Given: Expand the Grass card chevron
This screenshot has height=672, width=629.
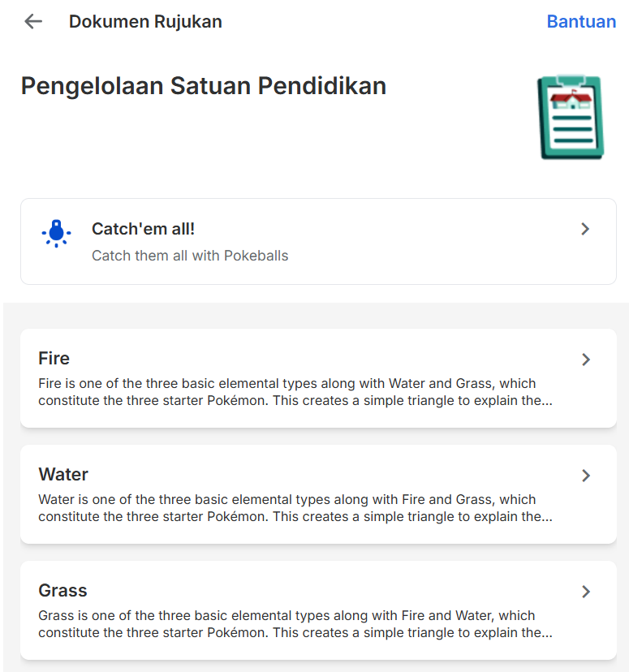Looking at the screenshot, I should point(586,592).
